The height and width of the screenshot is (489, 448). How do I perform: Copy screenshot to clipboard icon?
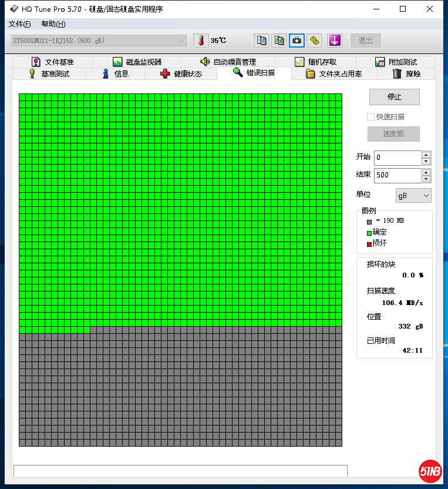(x=279, y=41)
